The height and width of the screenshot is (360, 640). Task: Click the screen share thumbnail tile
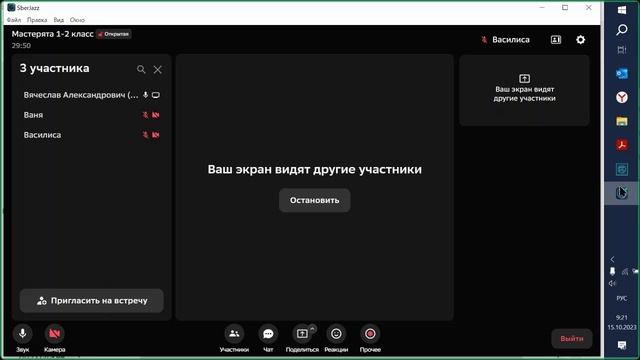[x=524, y=90]
